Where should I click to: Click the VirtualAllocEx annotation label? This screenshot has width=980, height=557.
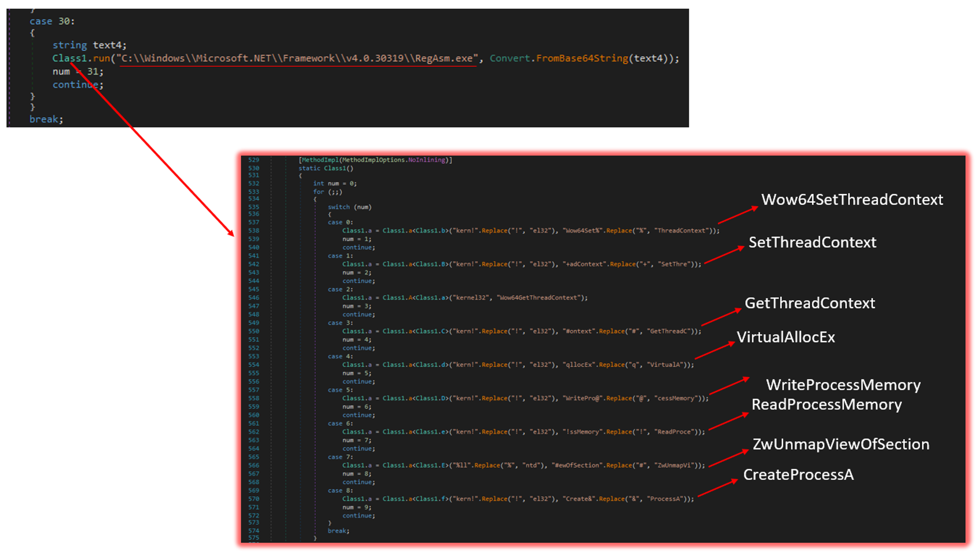coord(786,337)
